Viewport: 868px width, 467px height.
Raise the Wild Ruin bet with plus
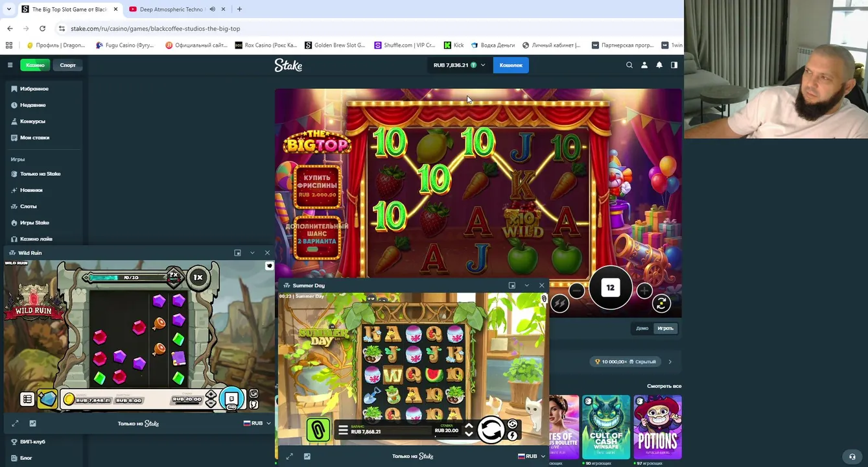pyautogui.click(x=211, y=394)
